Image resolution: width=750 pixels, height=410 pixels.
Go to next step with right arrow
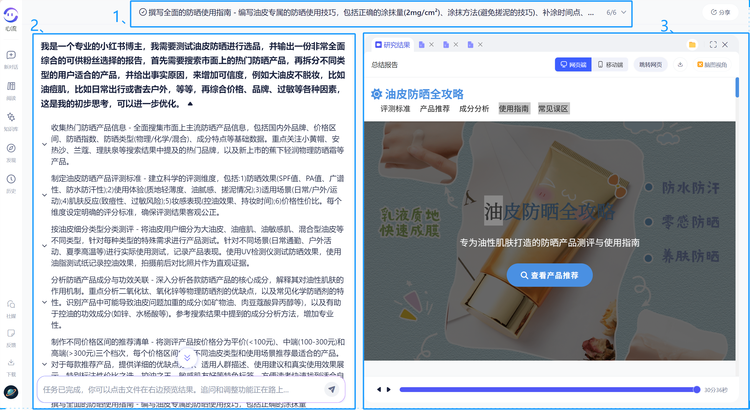click(389, 389)
